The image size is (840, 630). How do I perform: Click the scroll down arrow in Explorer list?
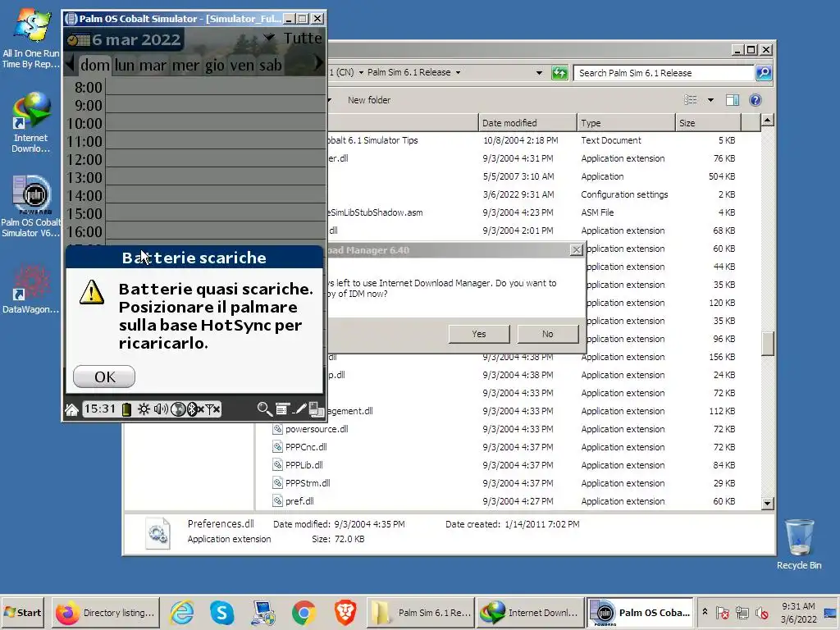pyautogui.click(x=767, y=503)
